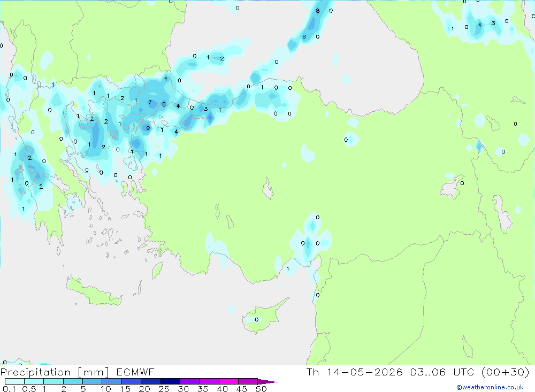Select the 45–50 mm legend color segment

click(x=248, y=381)
